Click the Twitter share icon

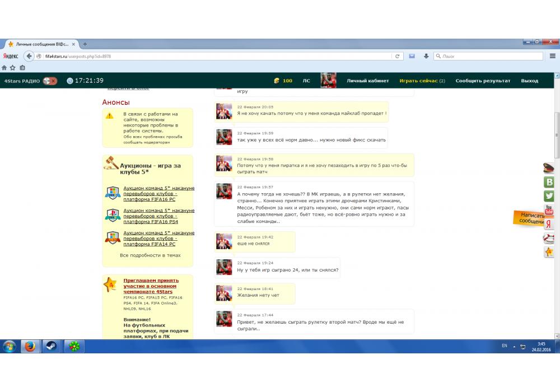[549, 195]
